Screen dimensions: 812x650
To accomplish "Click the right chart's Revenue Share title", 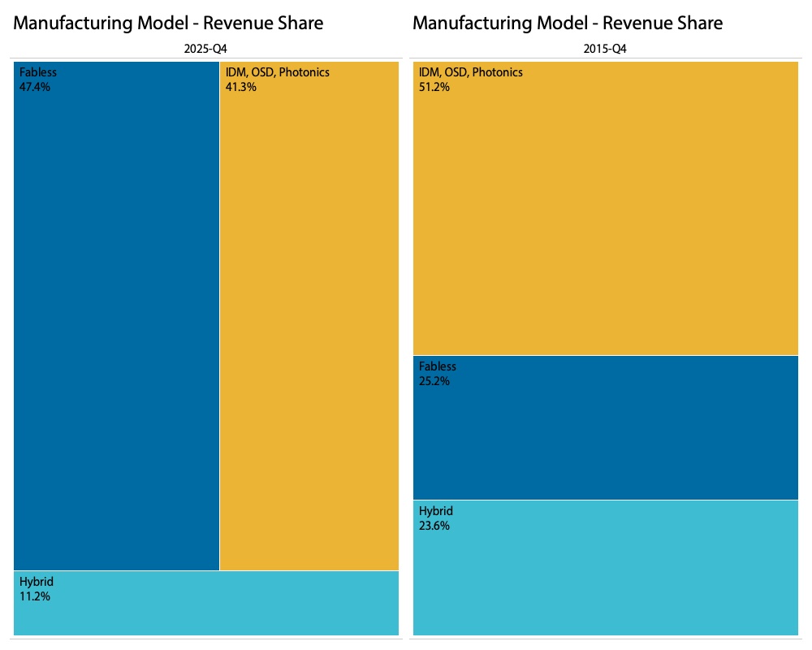I will (x=568, y=23).
